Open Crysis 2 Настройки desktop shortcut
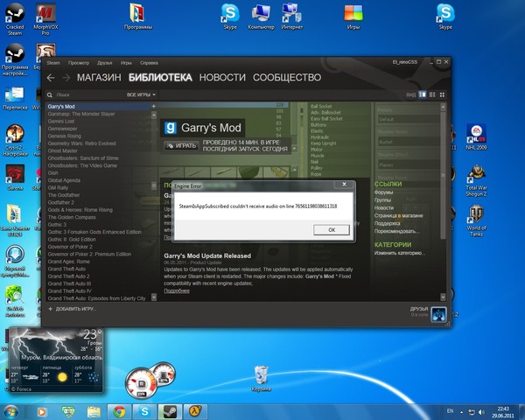Image resolution: width=525 pixels, height=420 pixels. (x=15, y=140)
